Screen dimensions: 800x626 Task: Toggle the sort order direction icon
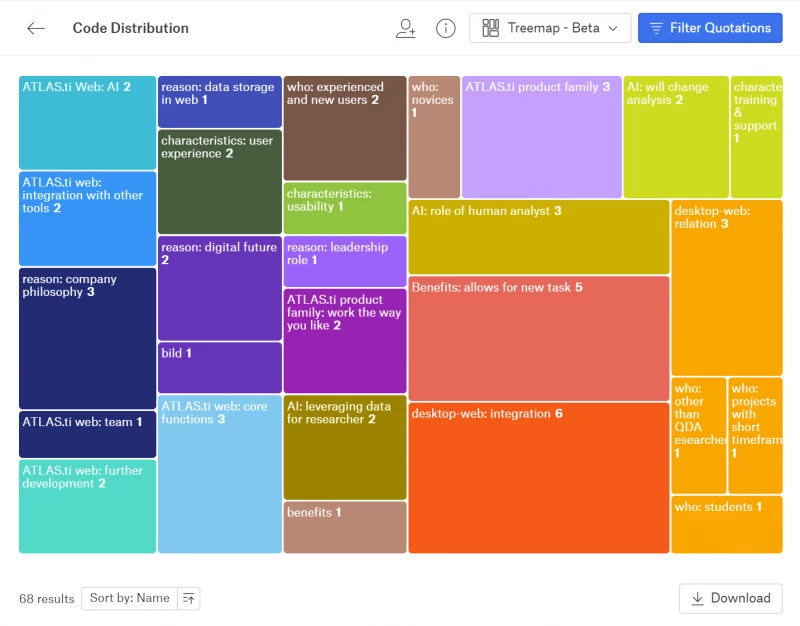tap(189, 598)
